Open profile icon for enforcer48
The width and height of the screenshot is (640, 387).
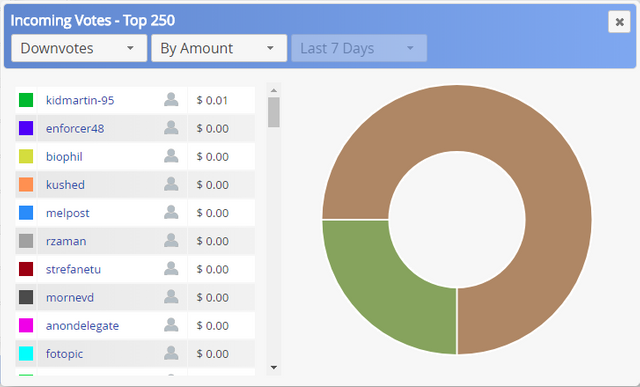point(171,128)
